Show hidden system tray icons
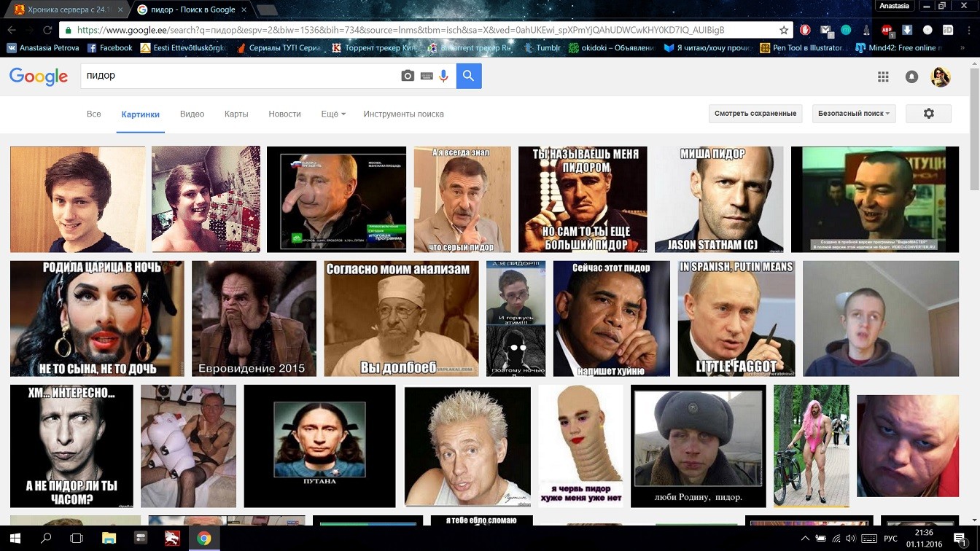980x551 pixels. pyautogui.click(x=805, y=539)
